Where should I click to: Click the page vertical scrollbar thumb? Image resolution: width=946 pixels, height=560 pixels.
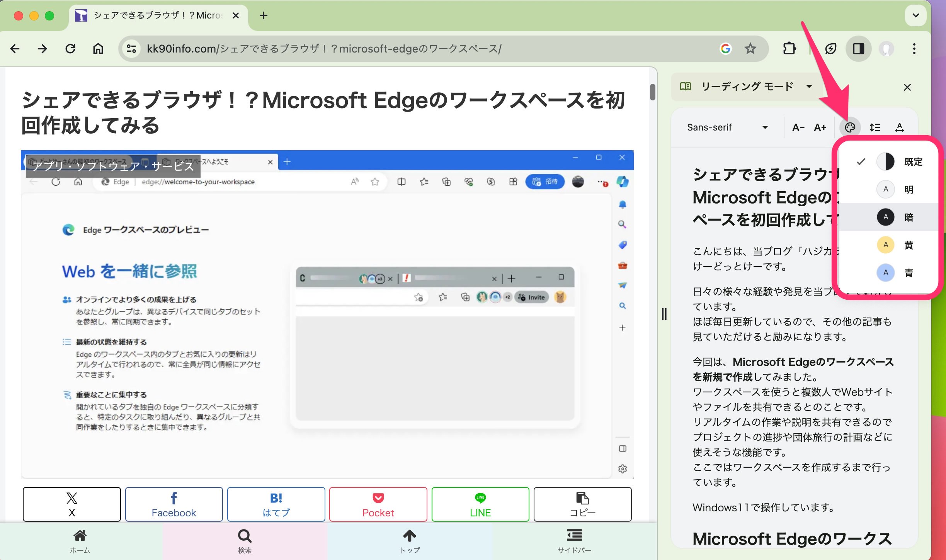point(653,92)
